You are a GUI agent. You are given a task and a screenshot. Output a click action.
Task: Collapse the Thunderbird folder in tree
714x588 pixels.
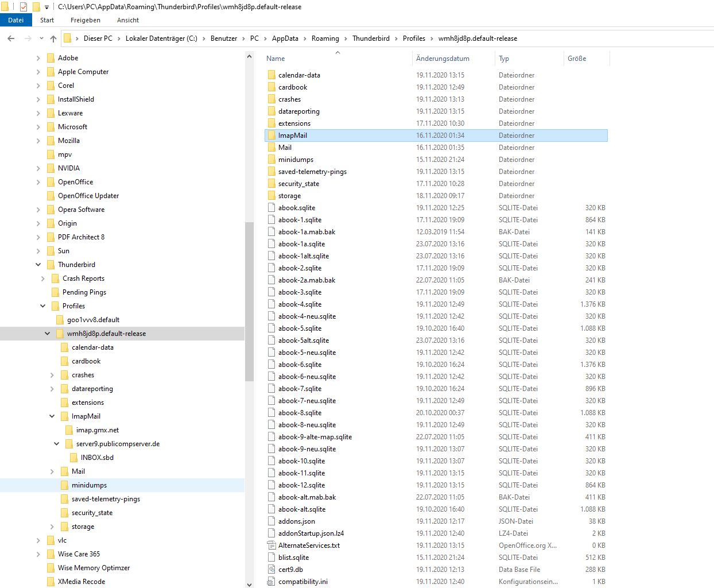38,265
